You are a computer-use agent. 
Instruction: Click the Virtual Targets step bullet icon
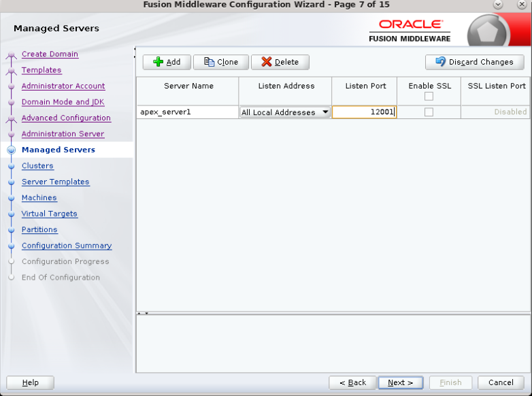tap(12, 214)
